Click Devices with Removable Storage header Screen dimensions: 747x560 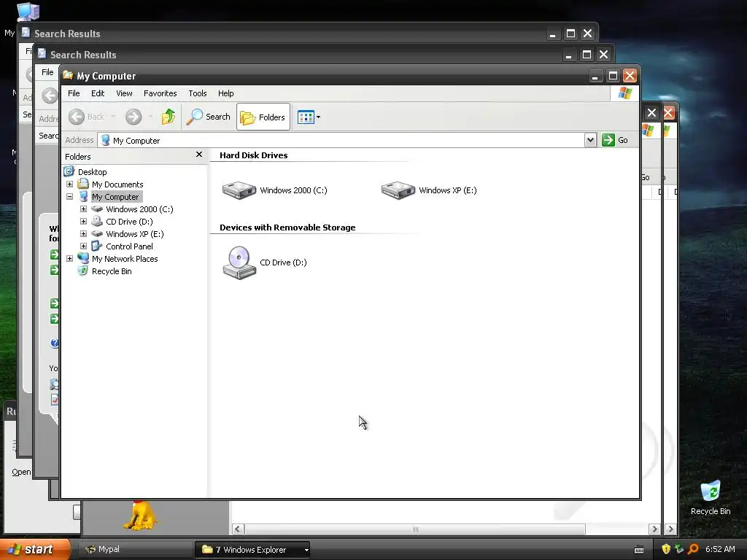pyautogui.click(x=287, y=227)
